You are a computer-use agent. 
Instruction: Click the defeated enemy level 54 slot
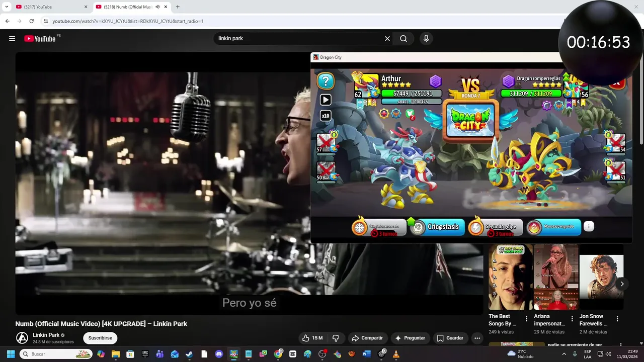point(616,142)
